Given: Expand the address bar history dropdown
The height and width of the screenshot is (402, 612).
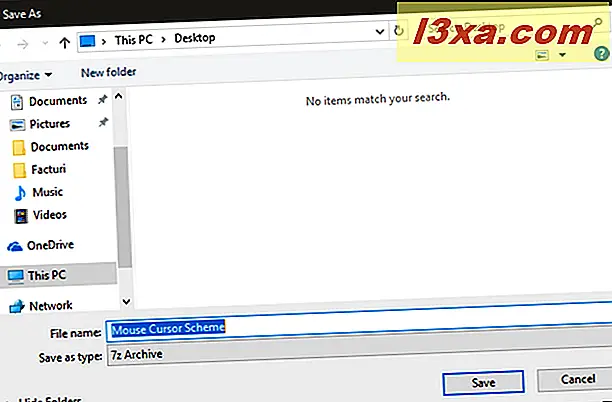Looking at the screenshot, I should [379, 31].
